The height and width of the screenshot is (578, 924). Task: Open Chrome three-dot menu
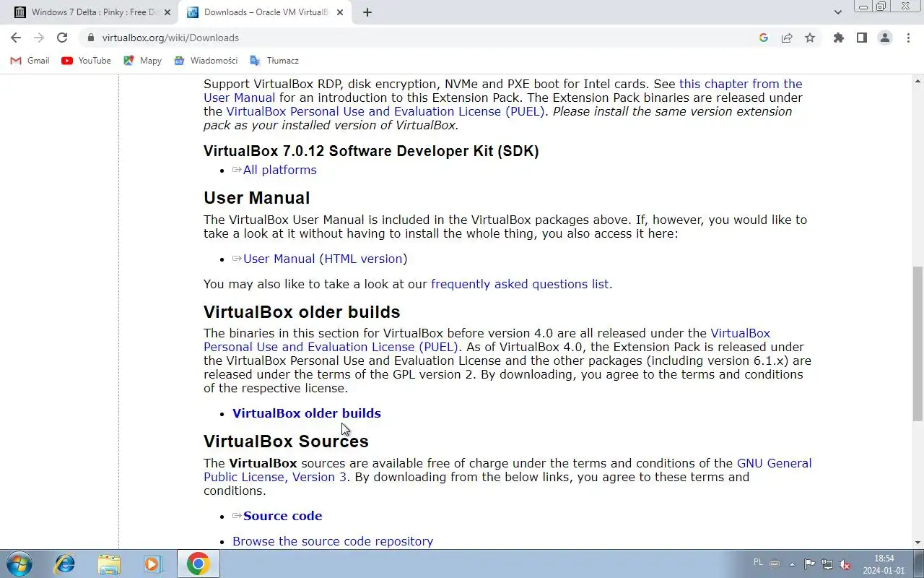[x=908, y=38]
